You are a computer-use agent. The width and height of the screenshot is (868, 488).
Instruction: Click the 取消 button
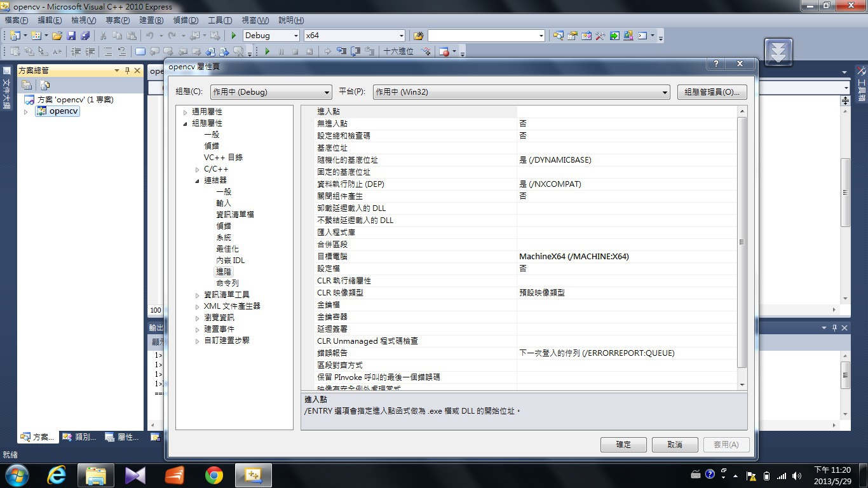675,445
